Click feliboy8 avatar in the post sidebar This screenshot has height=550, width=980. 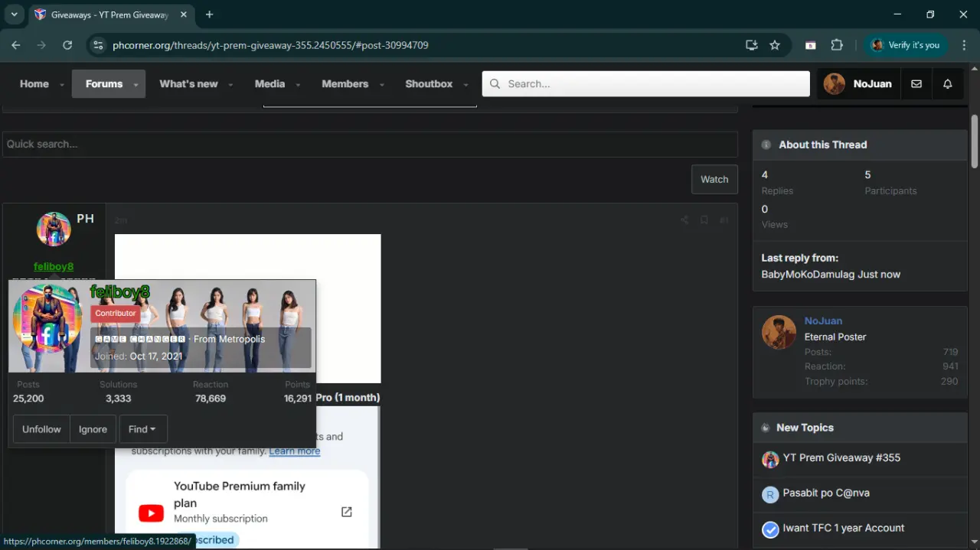point(54,229)
